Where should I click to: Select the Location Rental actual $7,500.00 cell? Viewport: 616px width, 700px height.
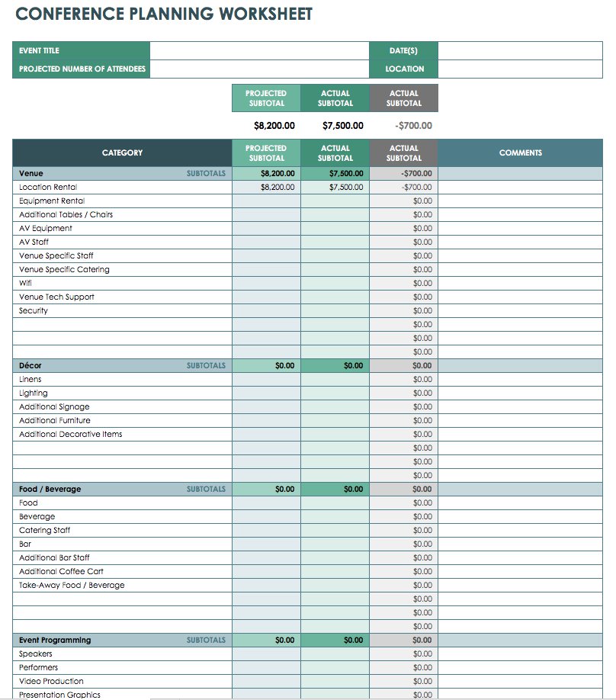tap(335, 187)
